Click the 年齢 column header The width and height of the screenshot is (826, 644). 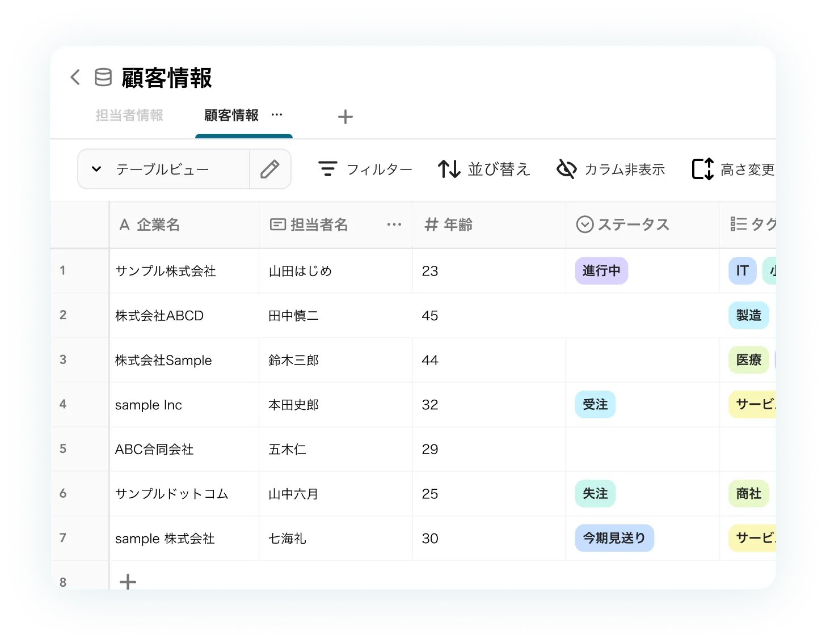click(457, 225)
